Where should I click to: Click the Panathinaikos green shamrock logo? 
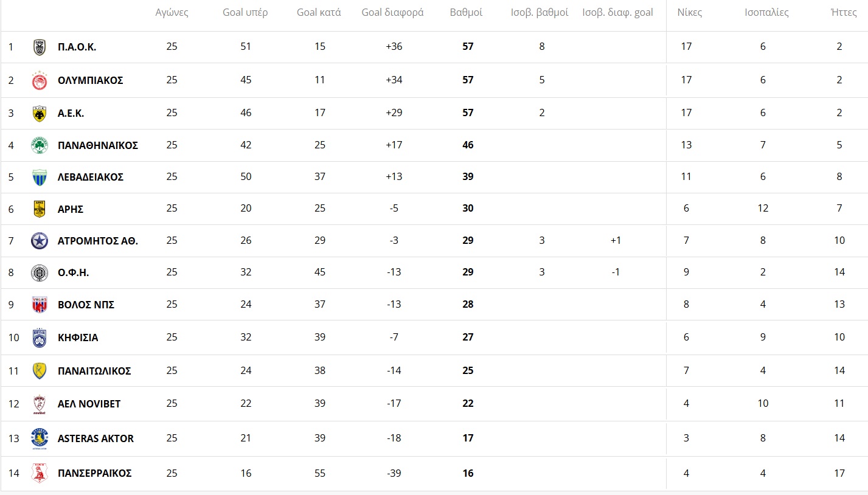click(x=40, y=145)
